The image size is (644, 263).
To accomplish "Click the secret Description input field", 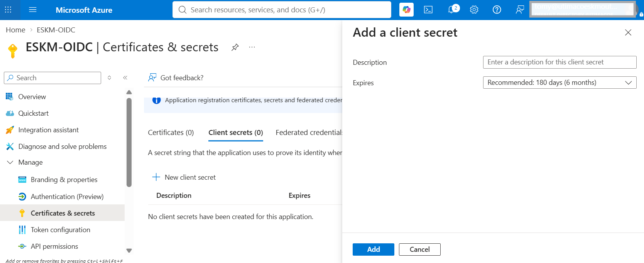I will 559,62.
